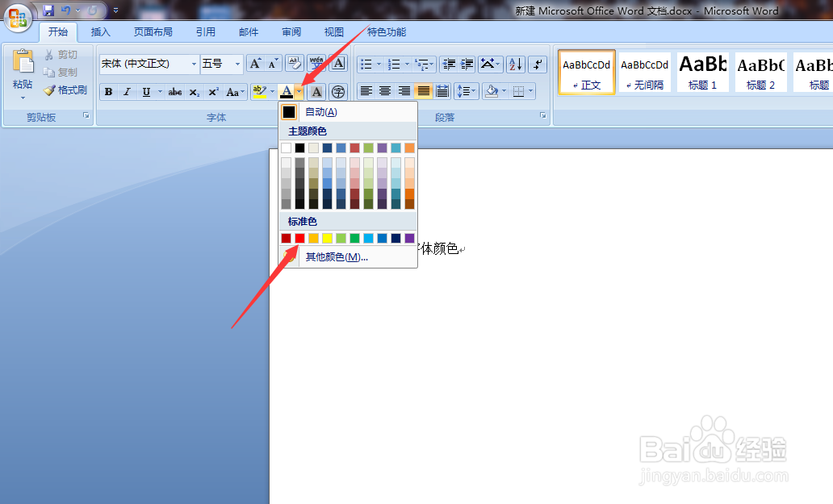Image resolution: width=833 pixels, height=504 pixels.
Task: Apply the 标题 2 style
Action: (x=760, y=73)
